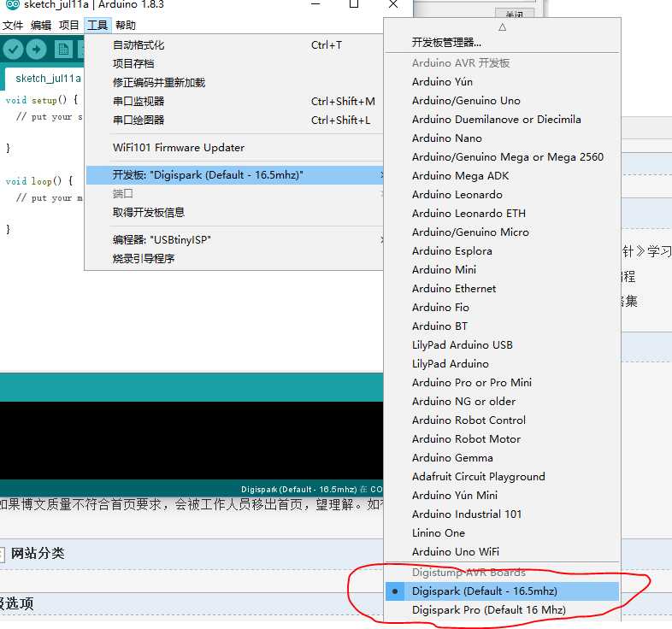This screenshot has width=672, height=629.
Task: Choose 自动格式化 from the tools menu
Action: pyautogui.click(x=234, y=45)
